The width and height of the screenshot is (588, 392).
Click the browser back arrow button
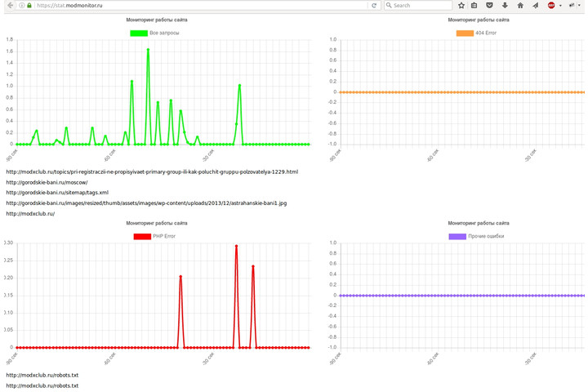[10, 6]
